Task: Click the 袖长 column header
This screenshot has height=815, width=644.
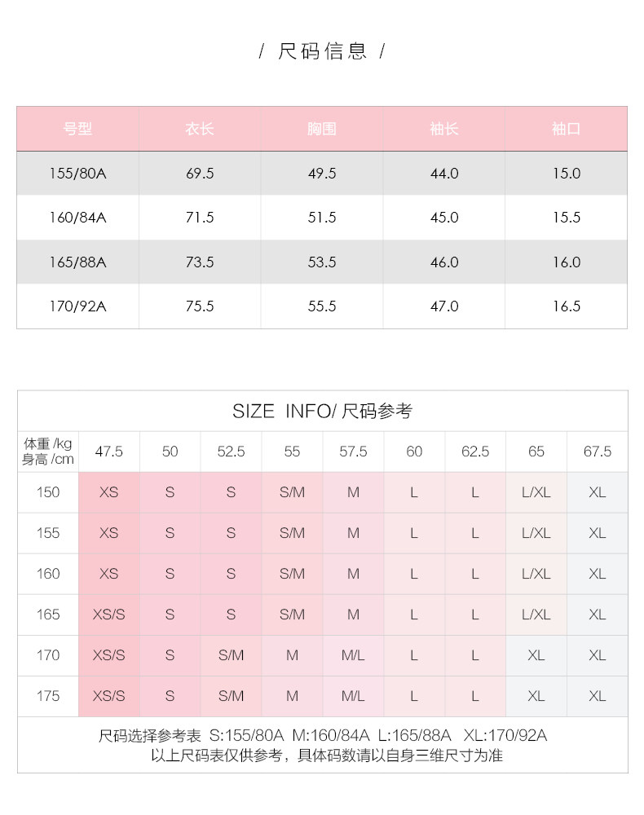Action: click(x=444, y=129)
